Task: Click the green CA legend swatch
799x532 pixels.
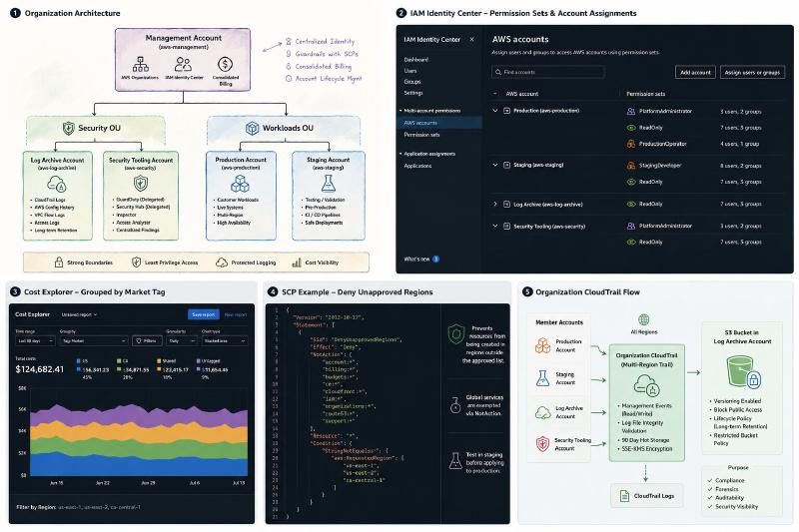Action: (119, 361)
